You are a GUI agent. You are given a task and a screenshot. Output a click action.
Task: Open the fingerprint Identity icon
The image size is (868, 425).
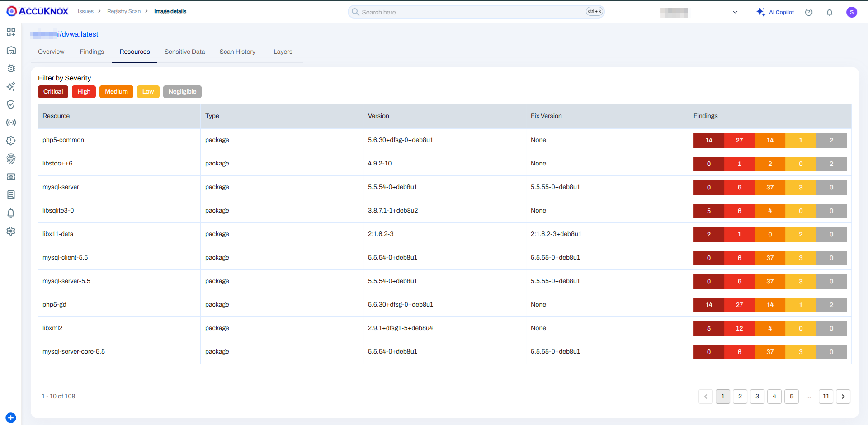(x=11, y=159)
